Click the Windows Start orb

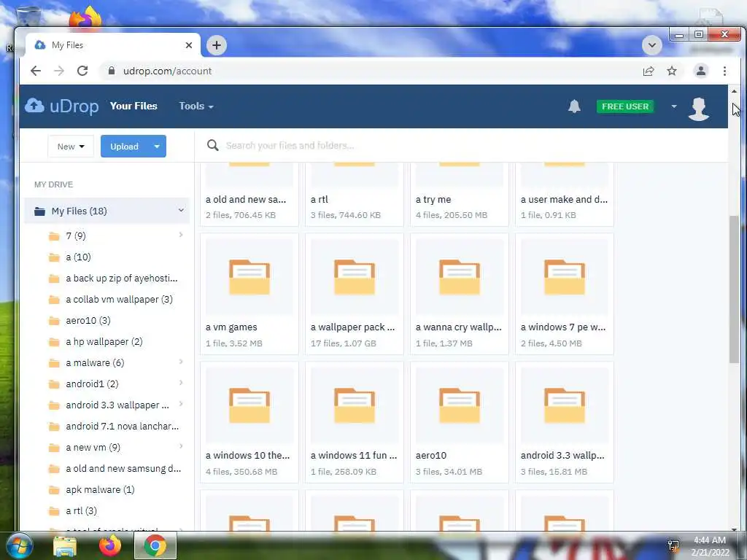point(19,545)
